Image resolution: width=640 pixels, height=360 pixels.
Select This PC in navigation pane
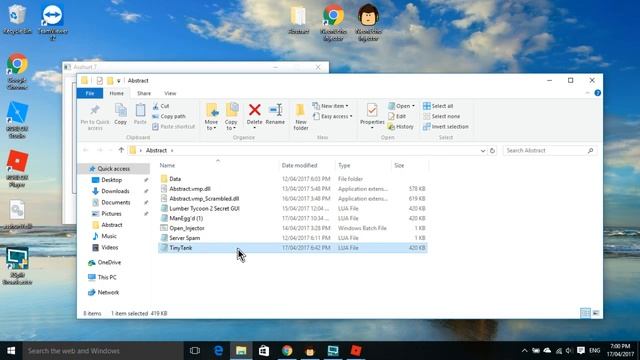coord(107,277)
